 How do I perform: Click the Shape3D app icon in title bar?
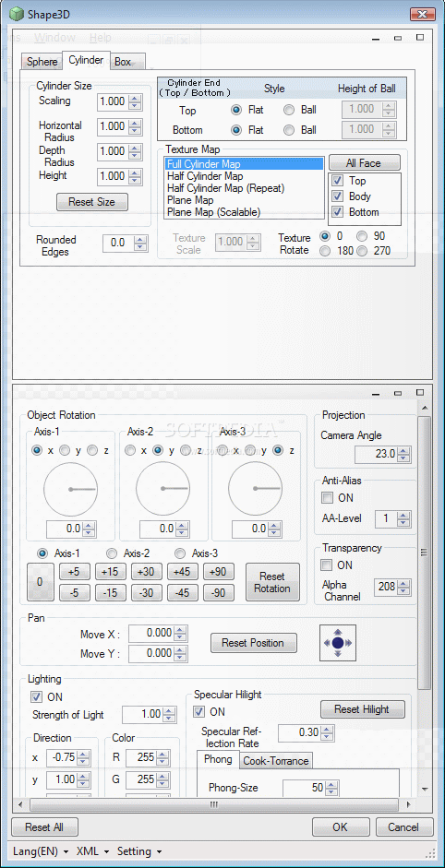tap(16, 13)
